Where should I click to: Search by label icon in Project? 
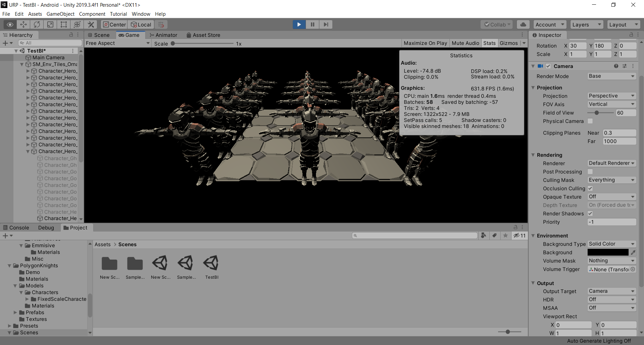[x=494, y=235]
